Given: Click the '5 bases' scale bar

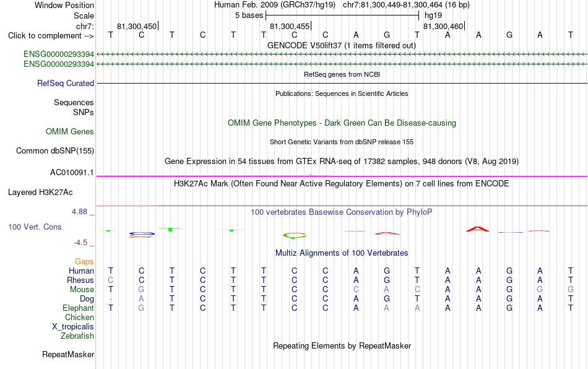Looking at the screenshot, I should pyautogui.click(x=342, y=15).
